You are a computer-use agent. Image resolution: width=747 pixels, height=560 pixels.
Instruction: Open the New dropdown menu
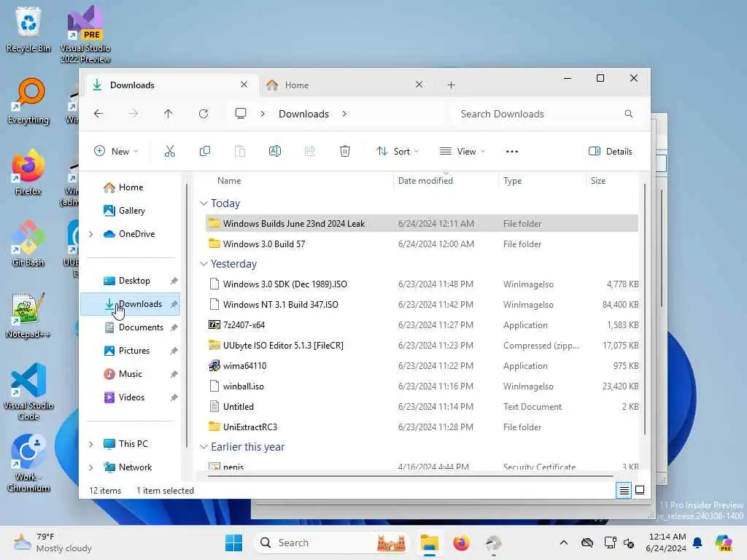click(116, 152)
